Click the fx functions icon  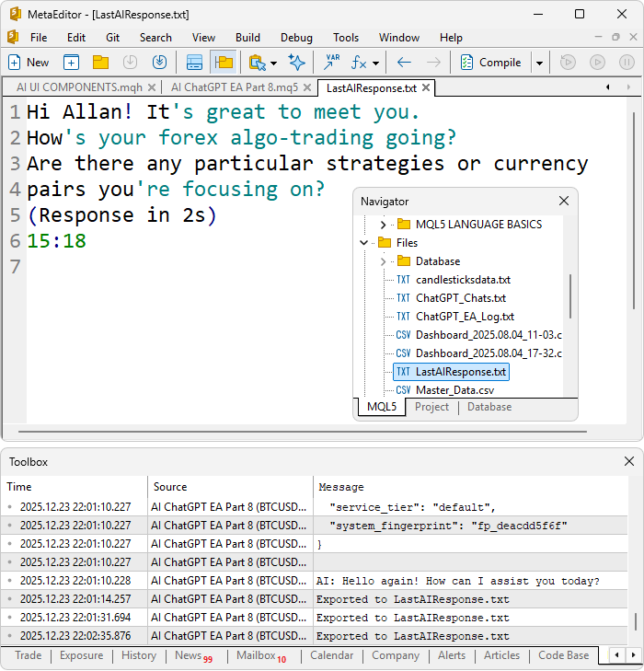tap(359, 63)
